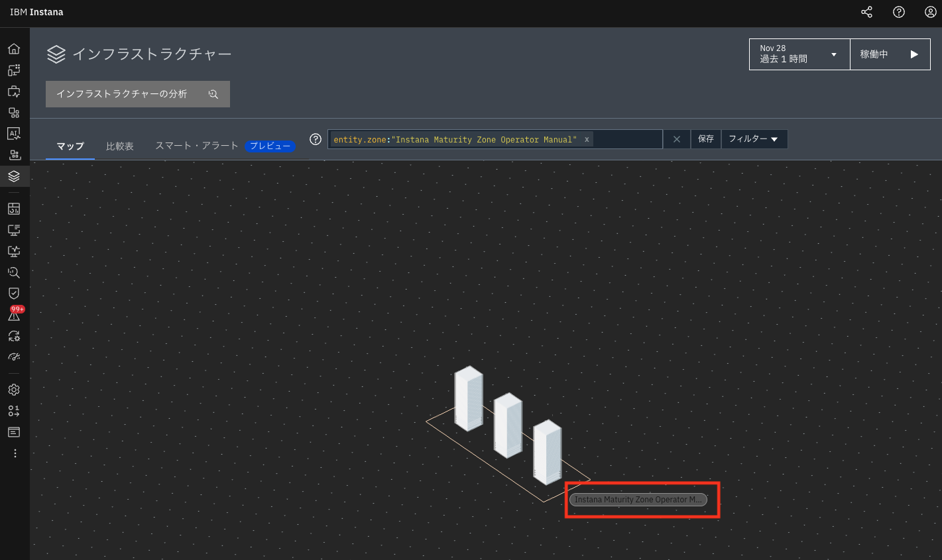Viewport: 942px width, 560px height.
Task: Open sidebar icon above the Infrastructure layers icon
Action: pyautogui.click(x=14, y=155)
